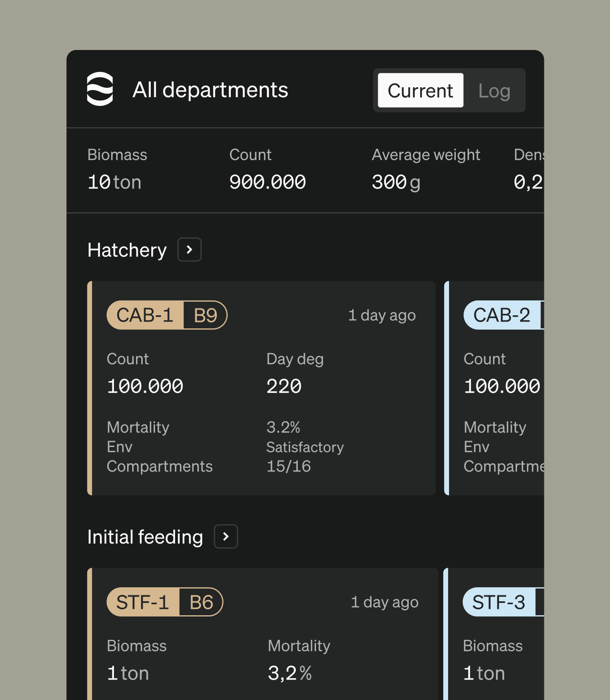Select the CAB-2 tag pill

(502, 315)
